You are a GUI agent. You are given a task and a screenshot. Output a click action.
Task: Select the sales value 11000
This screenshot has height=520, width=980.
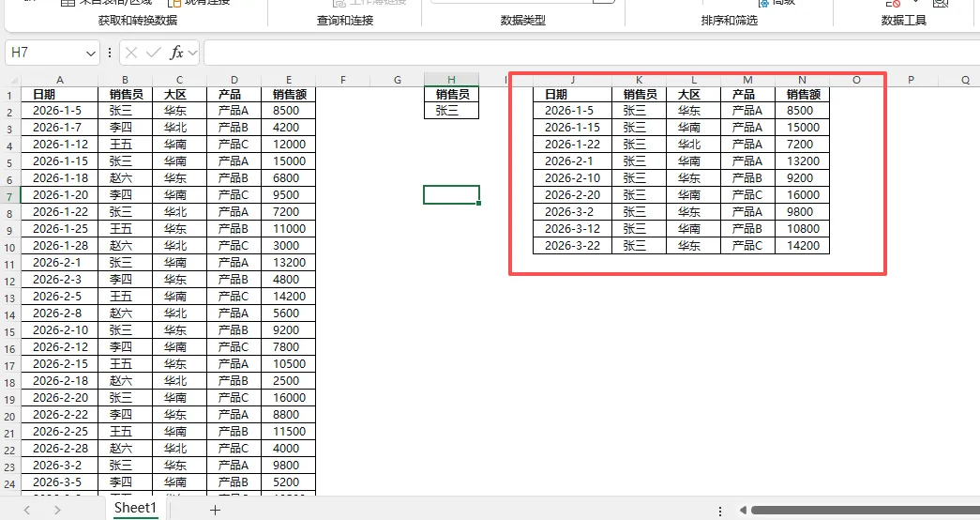[x=288, y=228]
